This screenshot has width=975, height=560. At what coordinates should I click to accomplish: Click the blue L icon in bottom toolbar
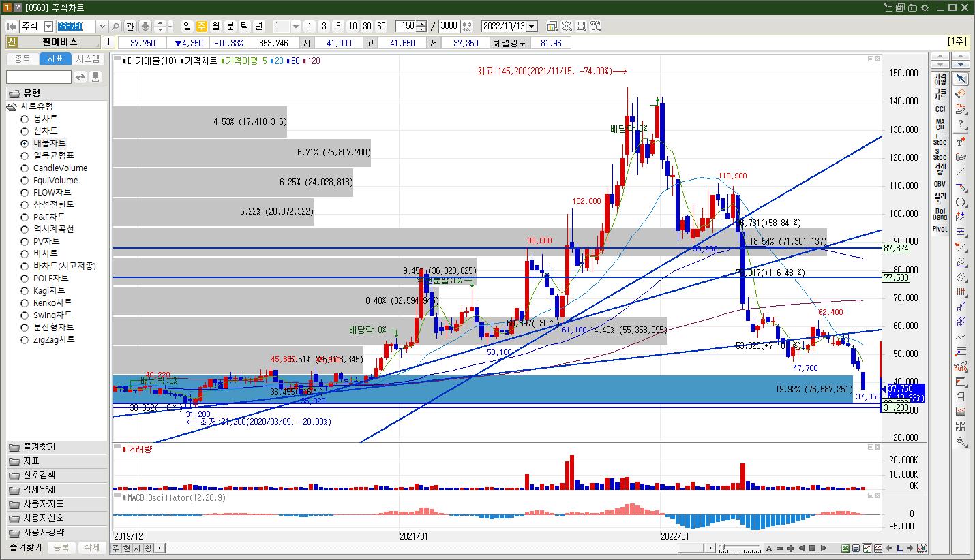[900, 548]
